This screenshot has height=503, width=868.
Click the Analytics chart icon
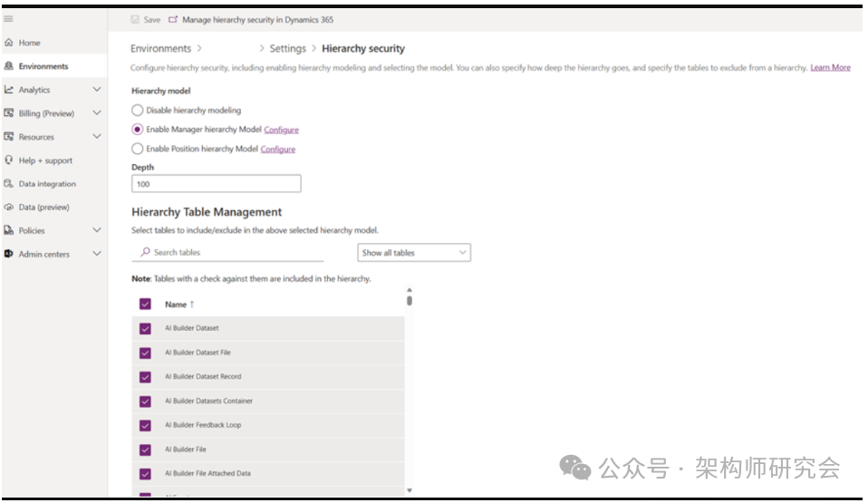coord(8,89)
